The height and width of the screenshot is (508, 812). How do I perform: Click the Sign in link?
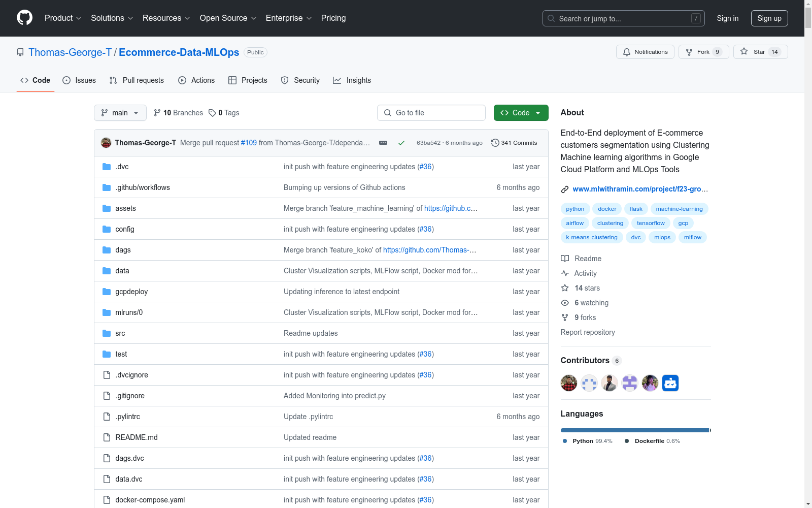click(x=728, y=18)
